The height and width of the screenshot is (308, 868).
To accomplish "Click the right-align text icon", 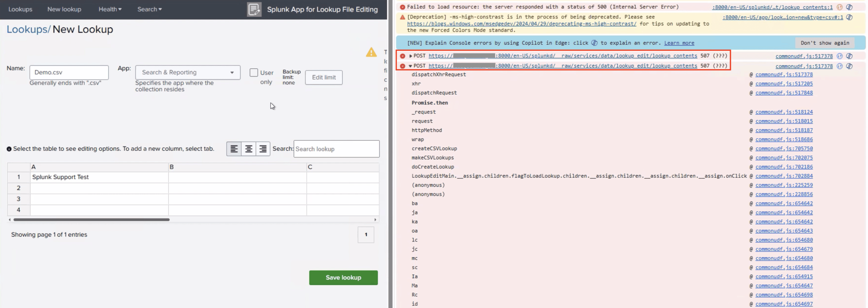I will pos(263,149).
